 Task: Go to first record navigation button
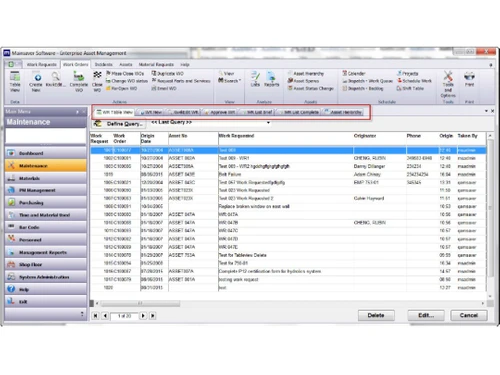[96, 315]
